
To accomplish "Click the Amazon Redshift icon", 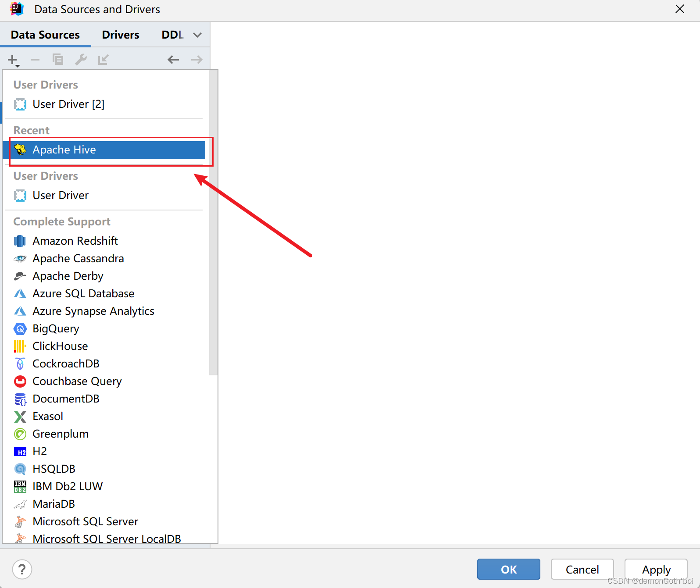I will click(20, 241).
